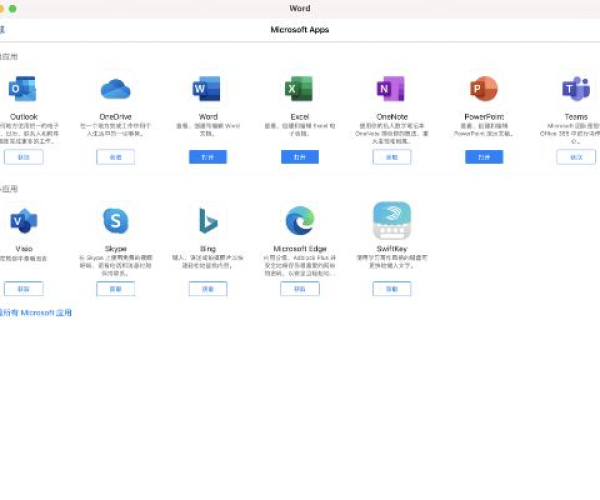This screenshot has height=500, width=600.
Task: Click the Teams app icon
Action: [576, 88]
